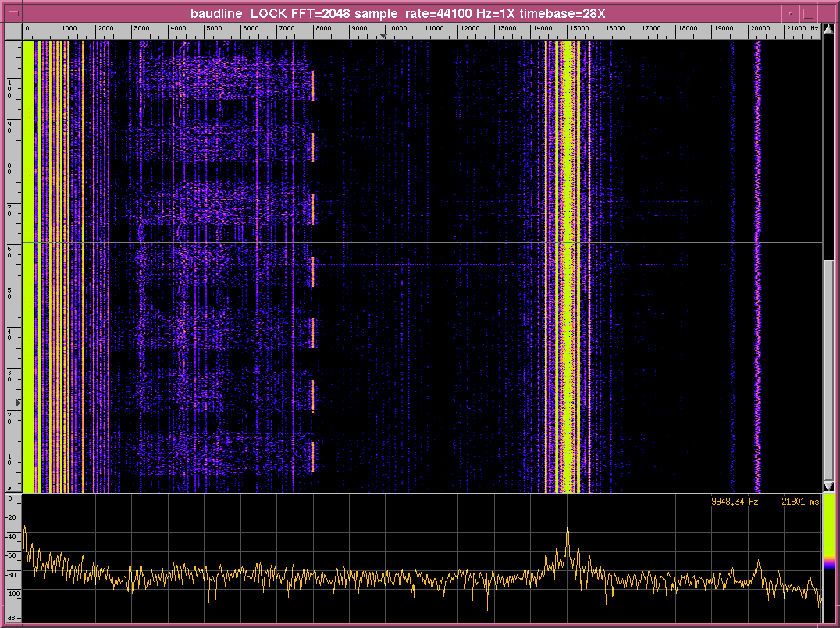This screenshot has height=628, width=840.
Task: Click the 80 mark on time ruler
Action: point(9,168)
